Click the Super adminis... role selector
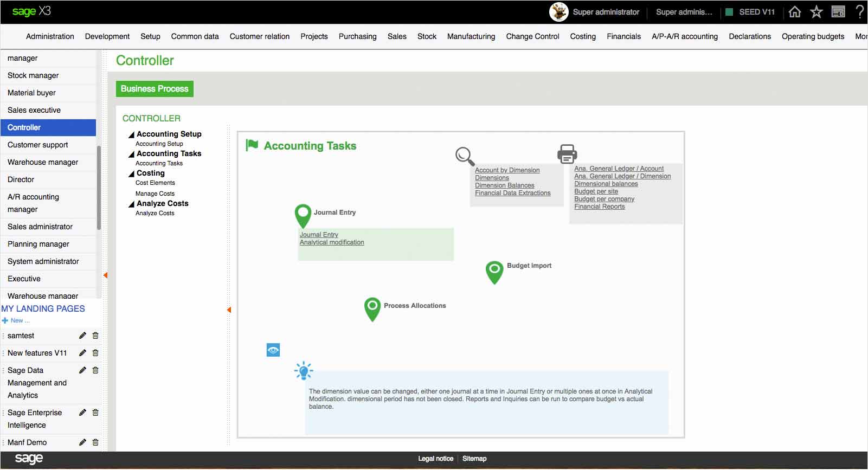868x470 pixels. (x=684, y=12)
